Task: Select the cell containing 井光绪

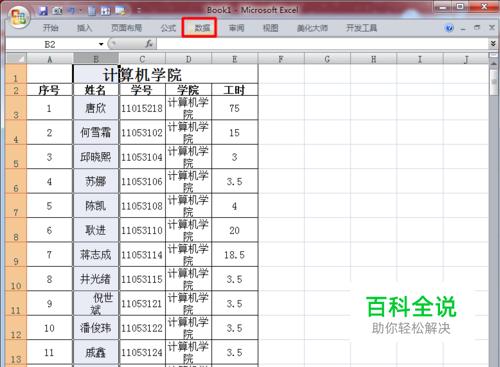Action: [x=96, y=279]
